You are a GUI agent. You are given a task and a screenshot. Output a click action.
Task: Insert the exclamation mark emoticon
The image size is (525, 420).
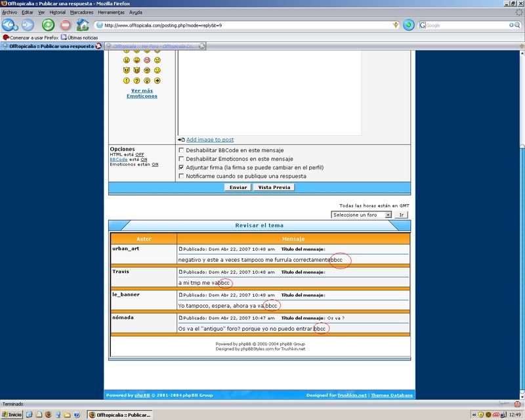click(125, 81)
